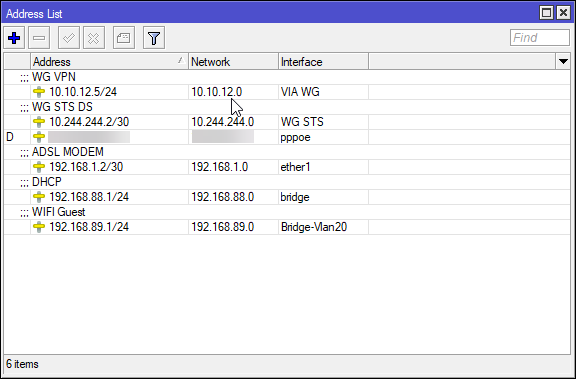
Task: Select the 10.244.244.2/30 address row
Action: click(x=287, y=122)
